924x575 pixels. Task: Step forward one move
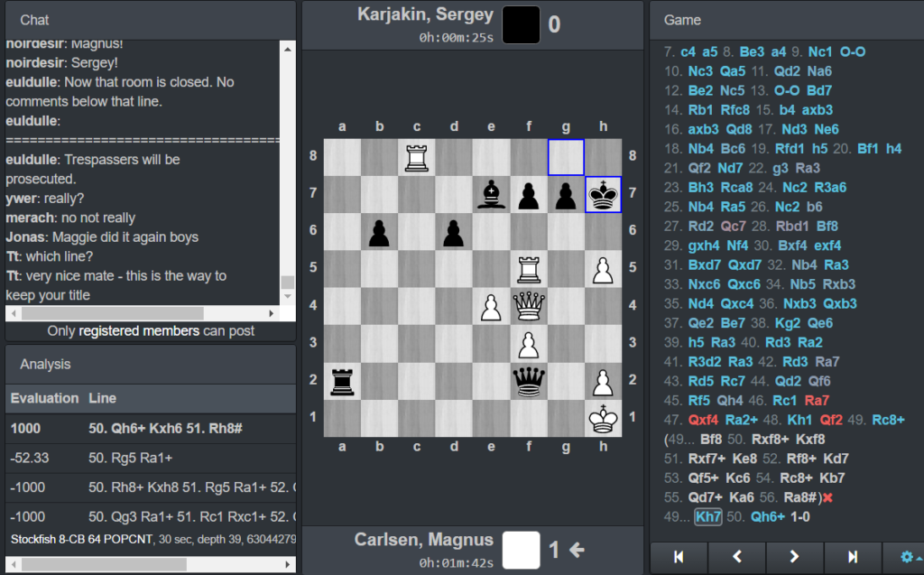click(x=794, y=557)
